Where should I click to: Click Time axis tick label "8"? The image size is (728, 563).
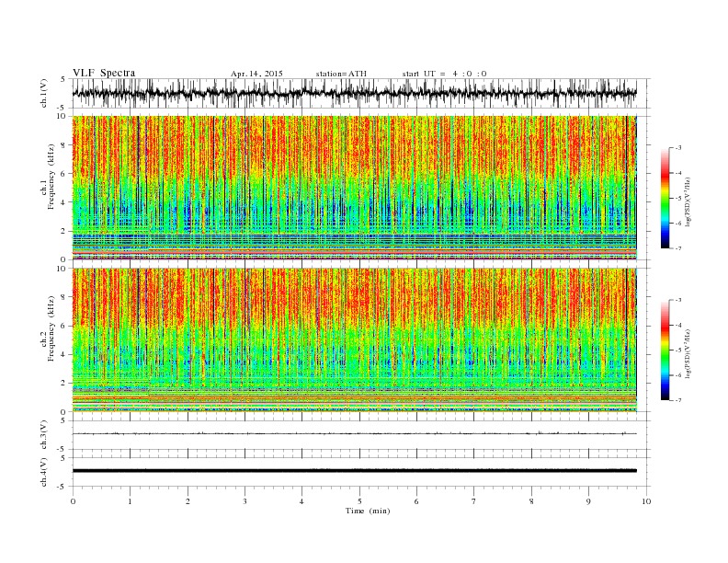click(531, 501)
